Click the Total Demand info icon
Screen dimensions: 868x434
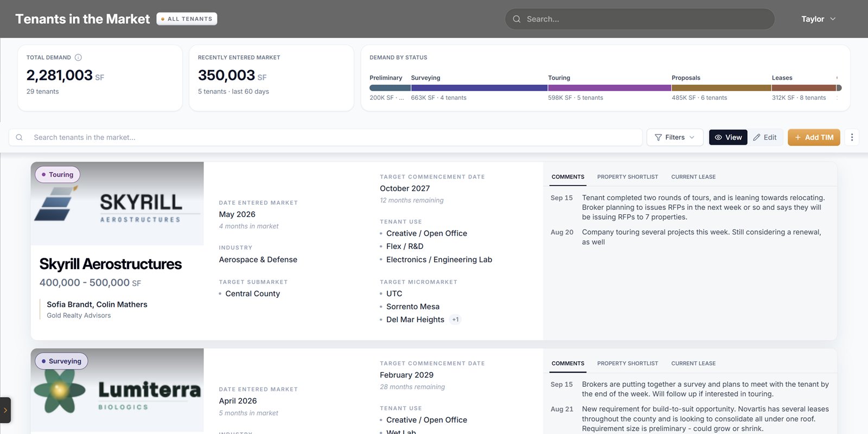(x=78, y=58)
